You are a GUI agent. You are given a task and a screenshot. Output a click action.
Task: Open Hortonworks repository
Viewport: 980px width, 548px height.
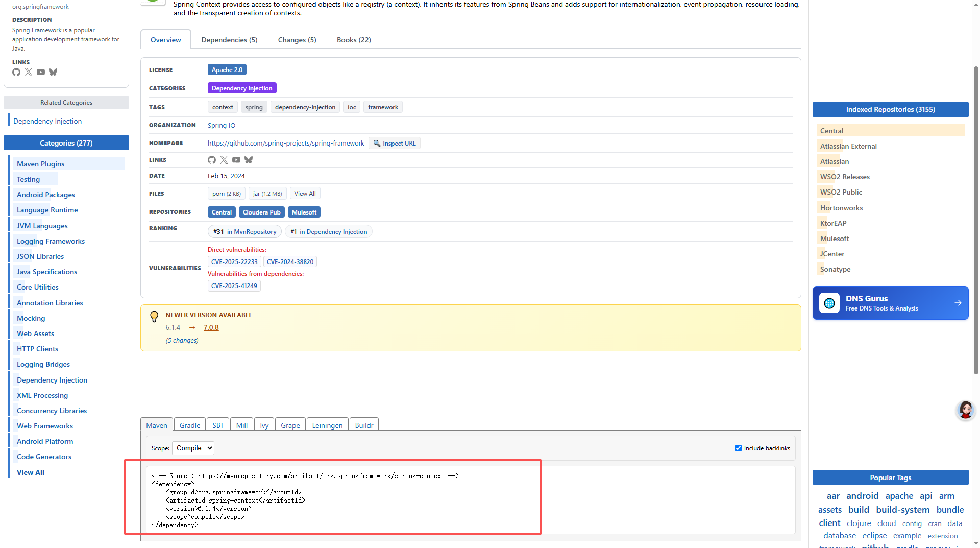(x=841, y=207)
